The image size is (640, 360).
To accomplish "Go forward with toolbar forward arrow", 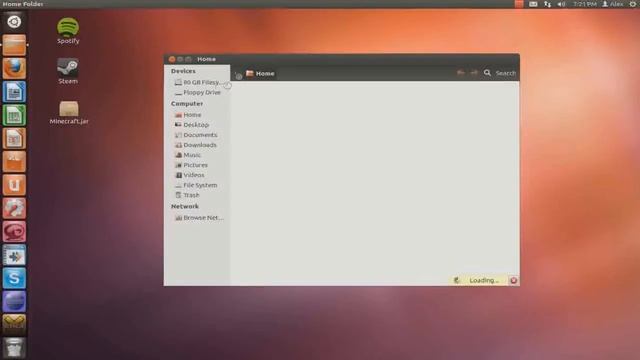I will pyautogui.click(x=473, y=73).
